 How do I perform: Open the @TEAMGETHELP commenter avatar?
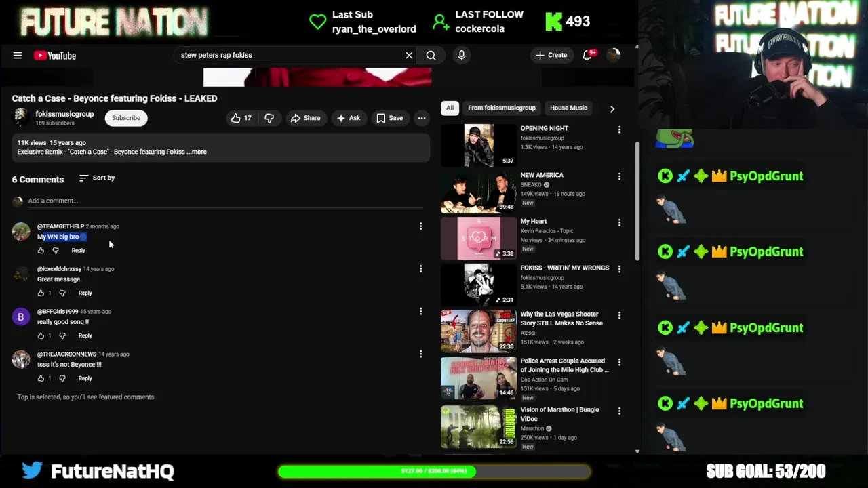(x=21, y=231)
